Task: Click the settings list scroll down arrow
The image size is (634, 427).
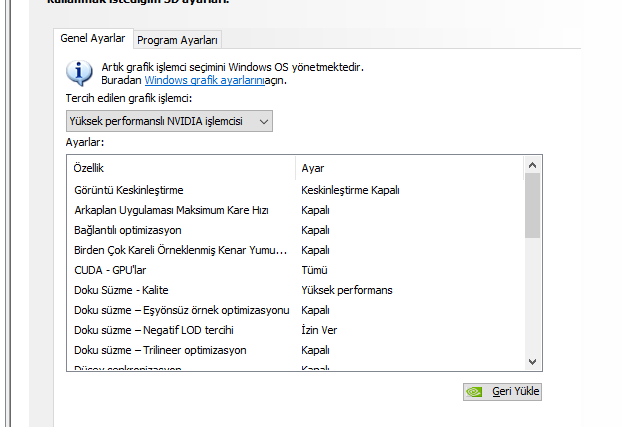Action: point(533,361)
